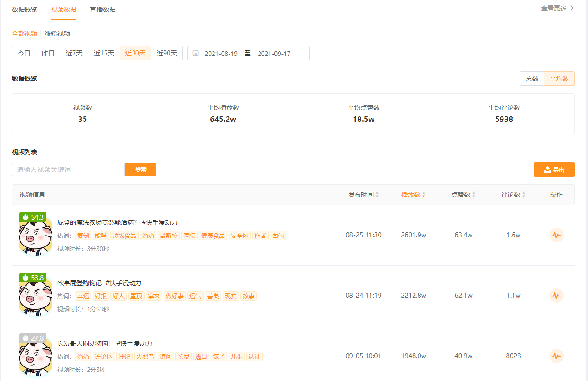Click 导出 export button
Viewport: 588px width, 381px height.
tap(554, 170)
